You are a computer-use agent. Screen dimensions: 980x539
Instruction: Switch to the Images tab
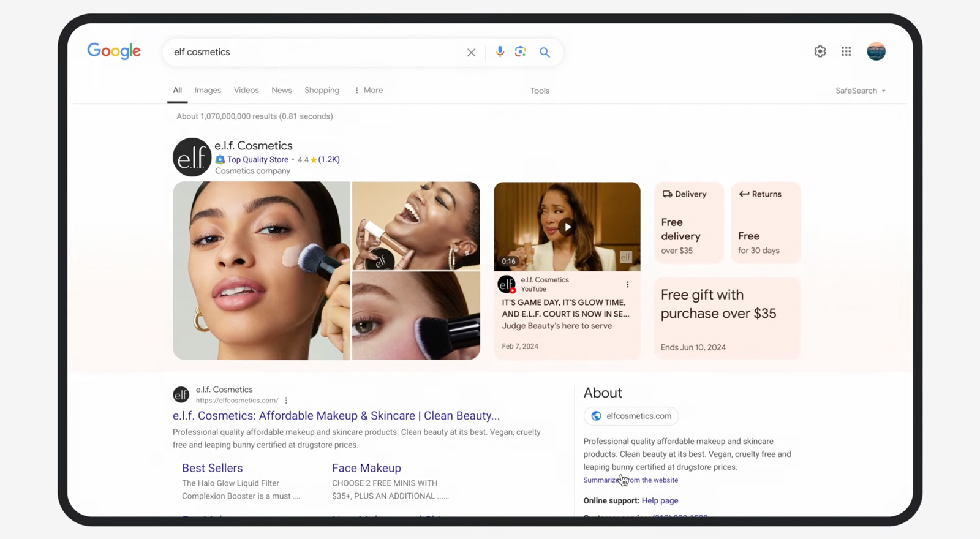click(x=208, y=91)
